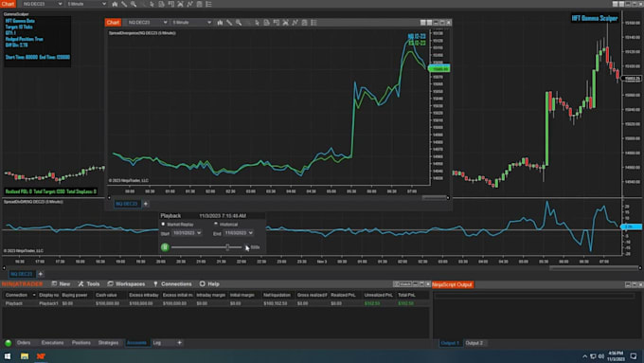Screen dimensions: 644x363
Task: Click NinjaTrader icon in the taskbar
Action: (x=41, y=356)
